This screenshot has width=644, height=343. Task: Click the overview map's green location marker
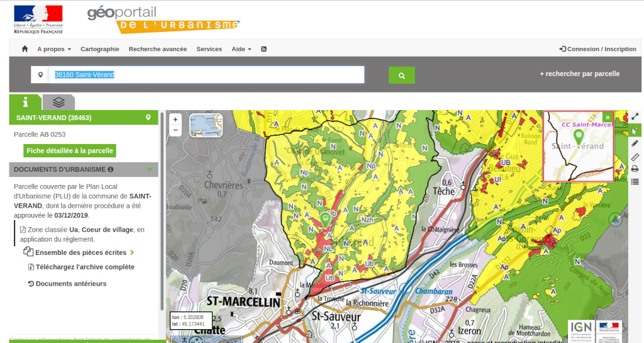579,137
